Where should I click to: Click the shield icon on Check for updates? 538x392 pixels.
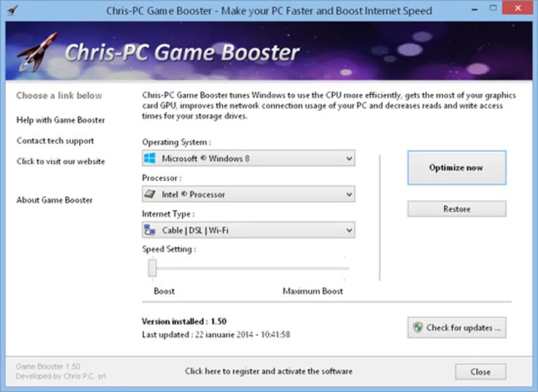(419, 327)
